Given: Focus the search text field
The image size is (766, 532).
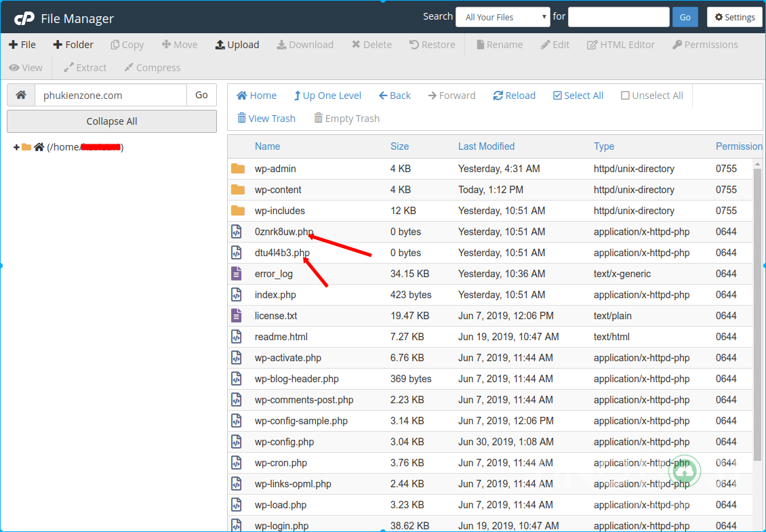Looking at the screenshot, I should coord(618,17).
